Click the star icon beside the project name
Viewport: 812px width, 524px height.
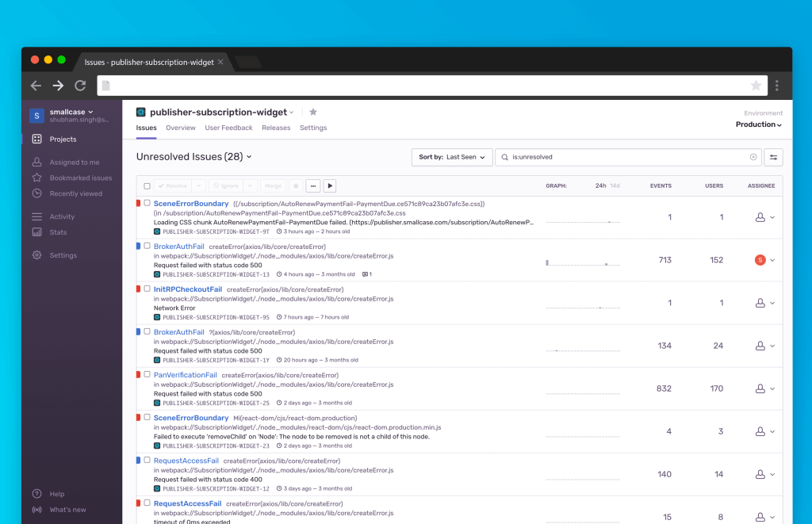click(313, 113)
